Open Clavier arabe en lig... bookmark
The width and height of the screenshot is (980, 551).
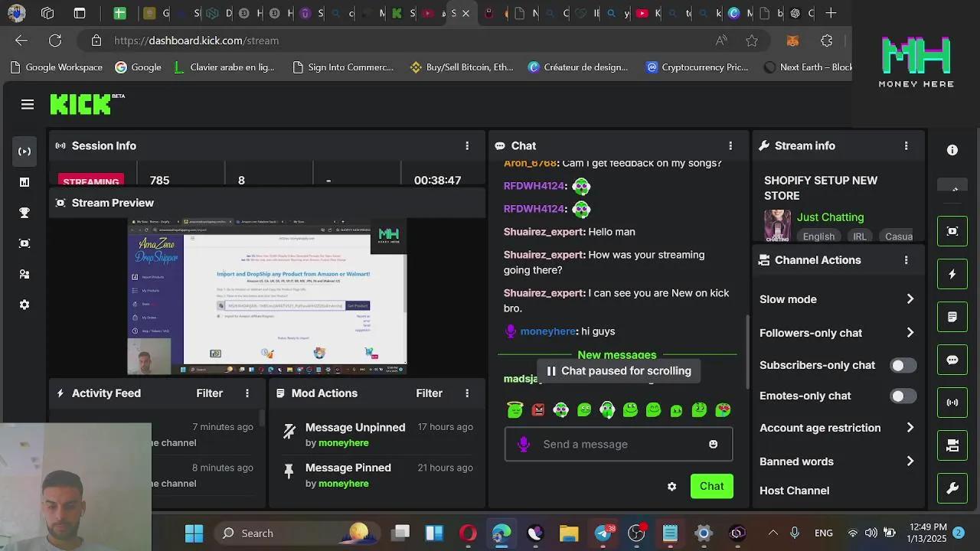pyautogui.click(x=224, y=67)
